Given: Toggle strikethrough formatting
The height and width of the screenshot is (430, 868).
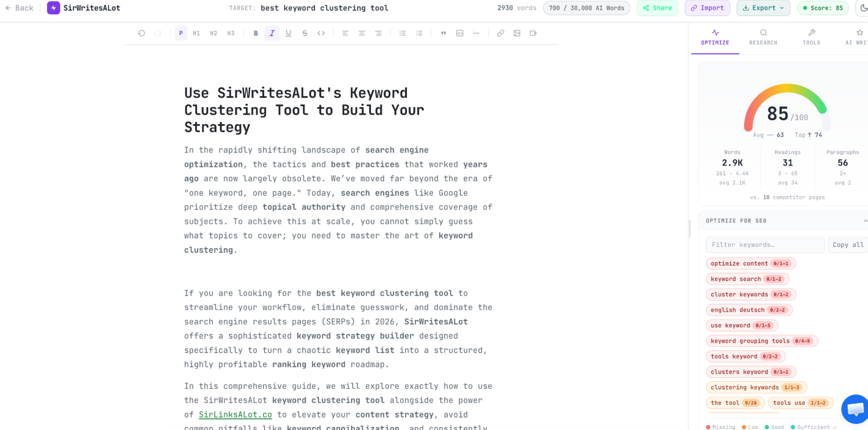Looking at the screenshot, I should [x=305, y=33].
